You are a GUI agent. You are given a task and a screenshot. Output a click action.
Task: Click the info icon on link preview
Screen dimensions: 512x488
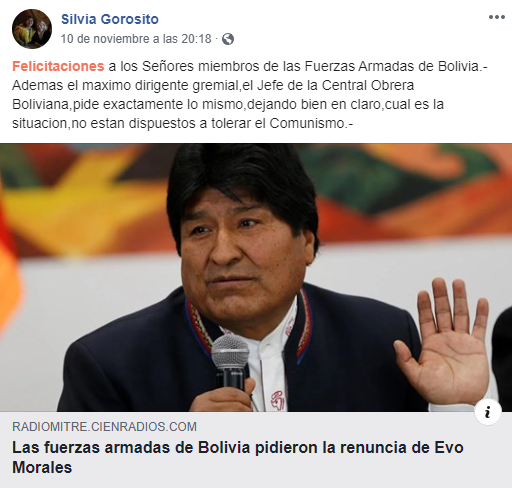pos(488,412)
